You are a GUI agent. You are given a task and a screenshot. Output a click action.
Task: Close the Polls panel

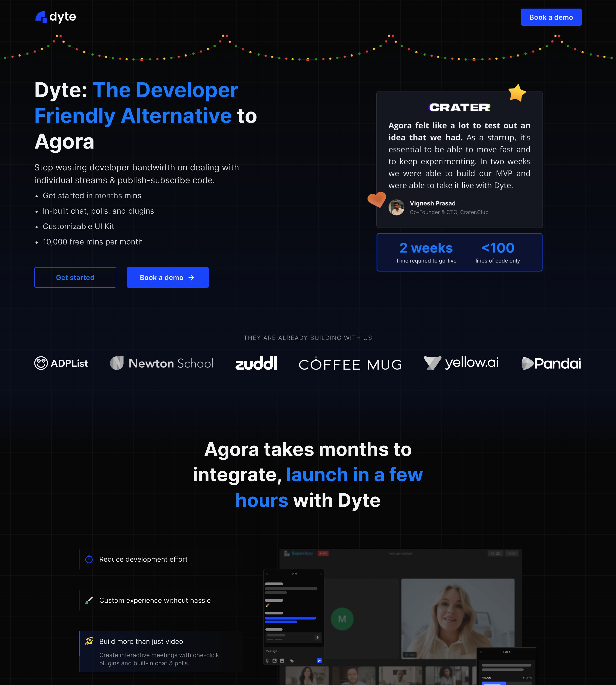coord(481,652)
